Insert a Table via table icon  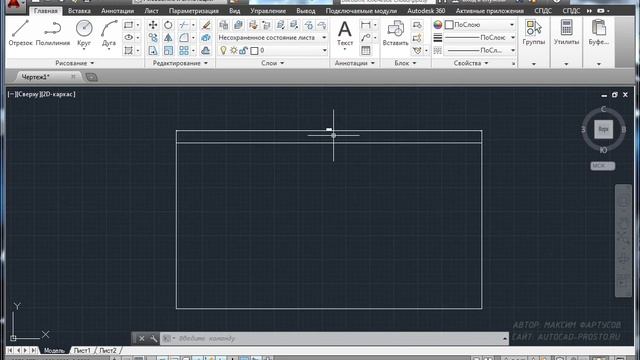tap(366, 50)
